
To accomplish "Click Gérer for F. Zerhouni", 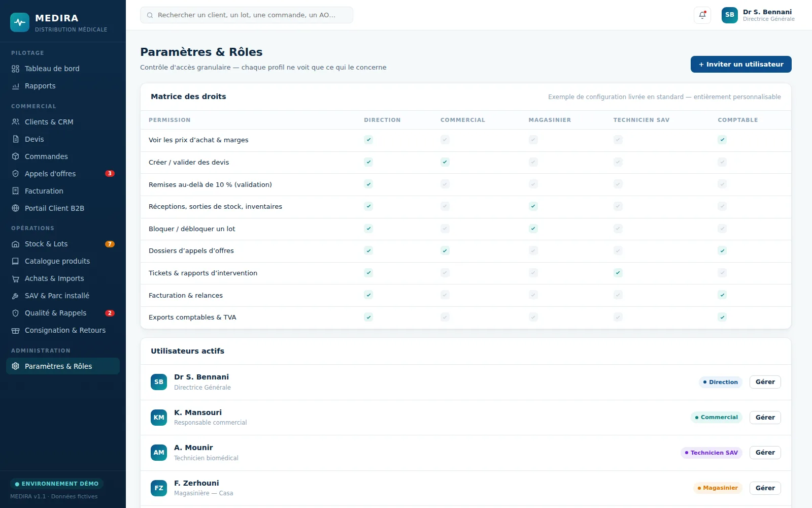I will point(765,488).
